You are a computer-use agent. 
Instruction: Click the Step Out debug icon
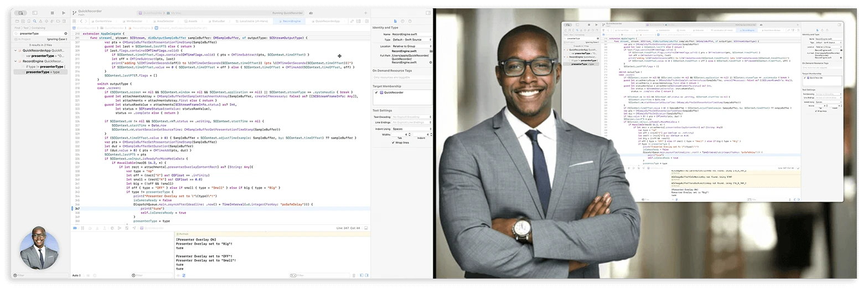(105, 228)
